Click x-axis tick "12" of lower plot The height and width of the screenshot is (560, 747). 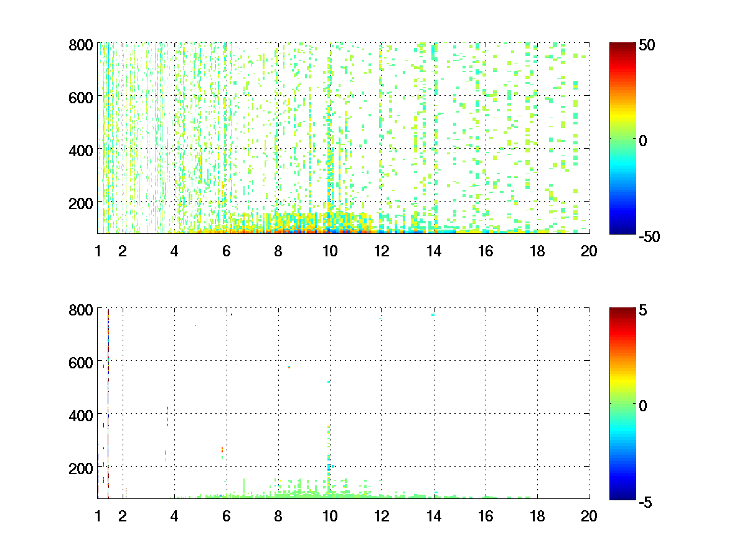(x=382, y=516)
